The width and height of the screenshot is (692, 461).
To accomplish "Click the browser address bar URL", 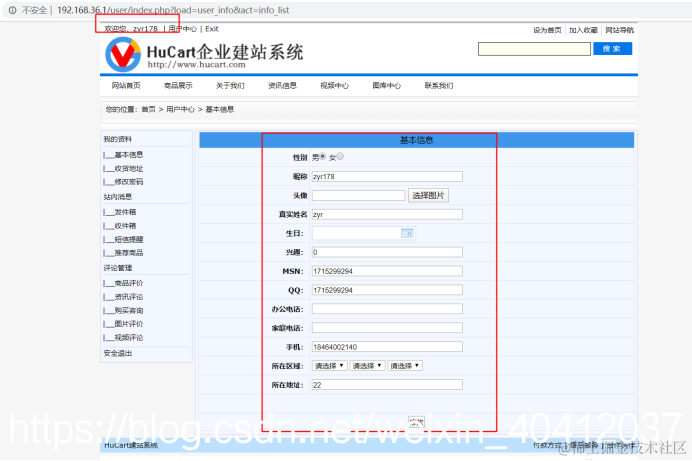I will tap(173, 10).
